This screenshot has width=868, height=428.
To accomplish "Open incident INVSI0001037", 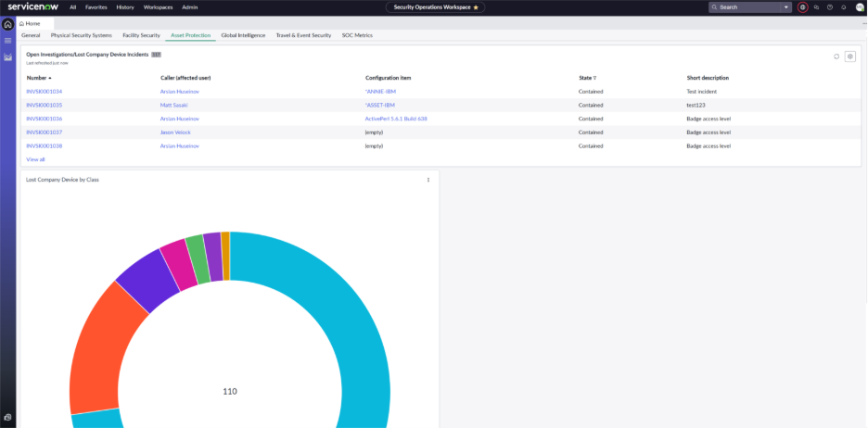I will click(x=45, y=132).
